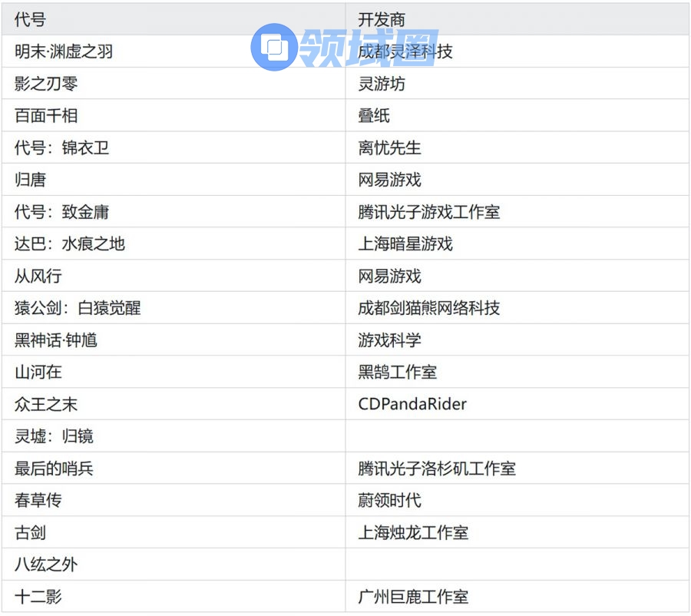Select the 腾讯光子游戏工作室 cell
The width and height of the screenshot is (691, 616).
428,212
